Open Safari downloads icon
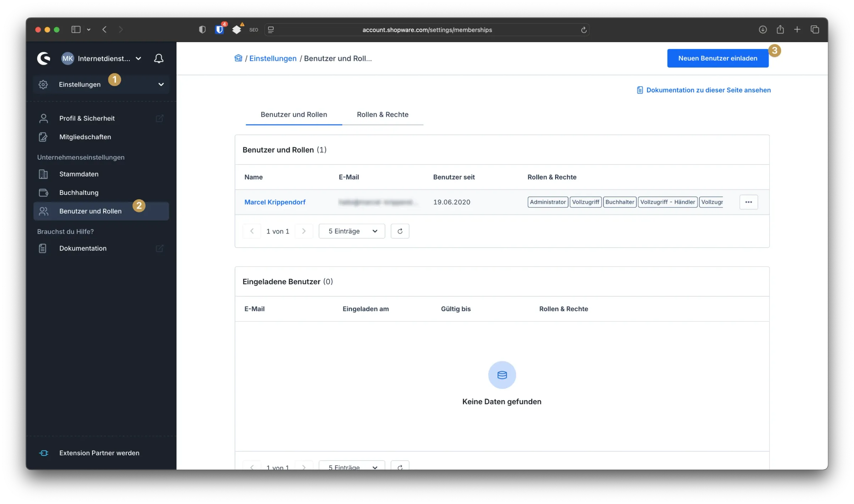Image resolution: width=854 pixels, height=504 pixels. tap(762, 30)
